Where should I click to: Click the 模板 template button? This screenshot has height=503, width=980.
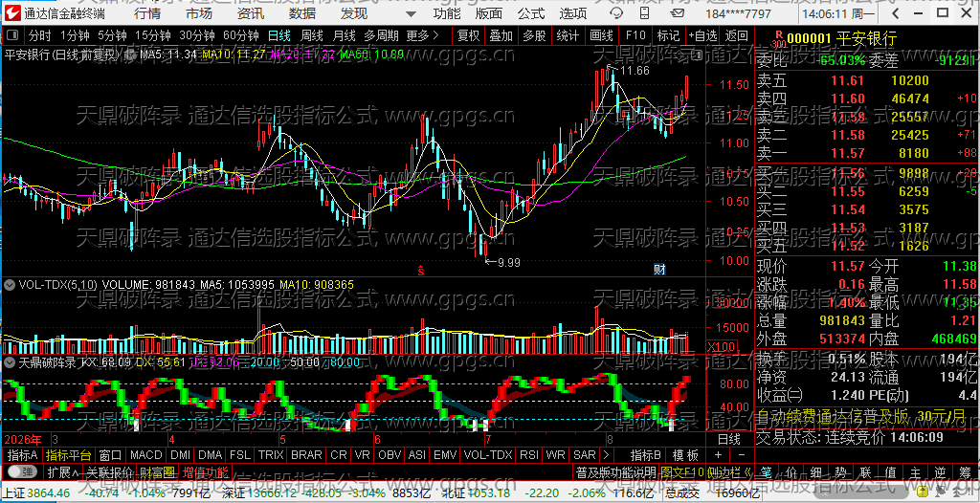pos(685,455)
